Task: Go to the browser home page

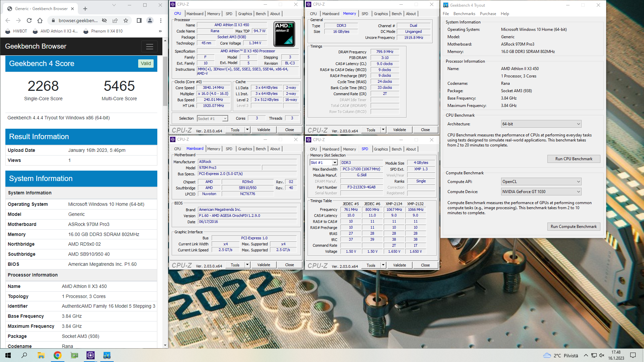Action: click(x=40, y=20)
